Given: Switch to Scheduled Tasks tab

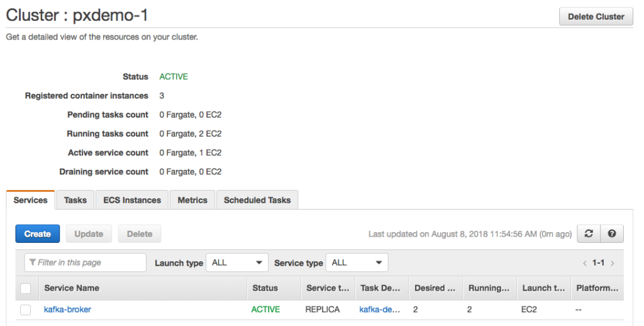Looking at the screenshot, I should (x=257, y=200).
